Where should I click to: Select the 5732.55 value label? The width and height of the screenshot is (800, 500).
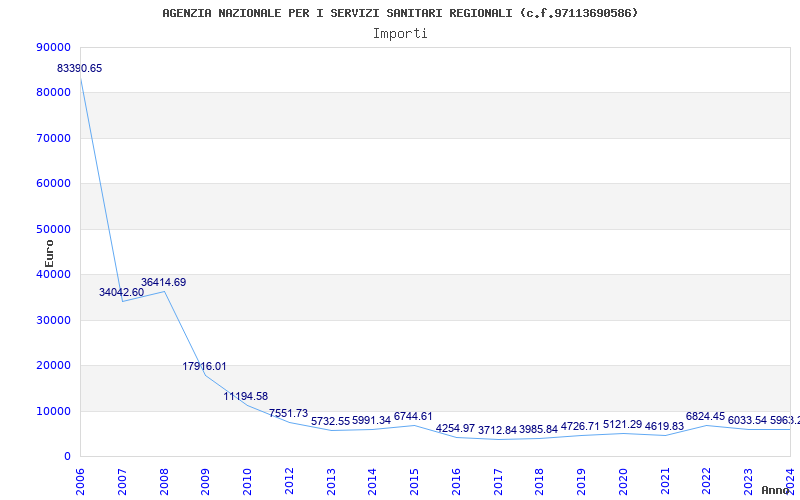click(x=331, y=421)
